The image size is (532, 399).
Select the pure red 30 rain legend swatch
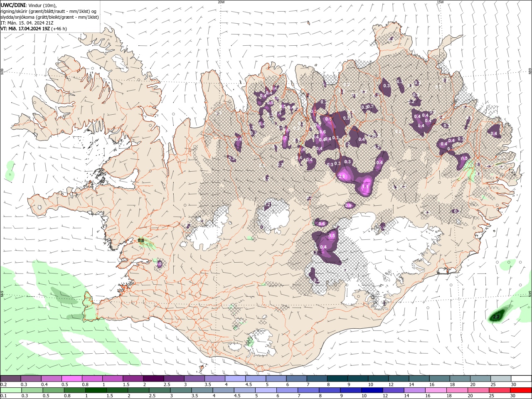tap(520, 390)
